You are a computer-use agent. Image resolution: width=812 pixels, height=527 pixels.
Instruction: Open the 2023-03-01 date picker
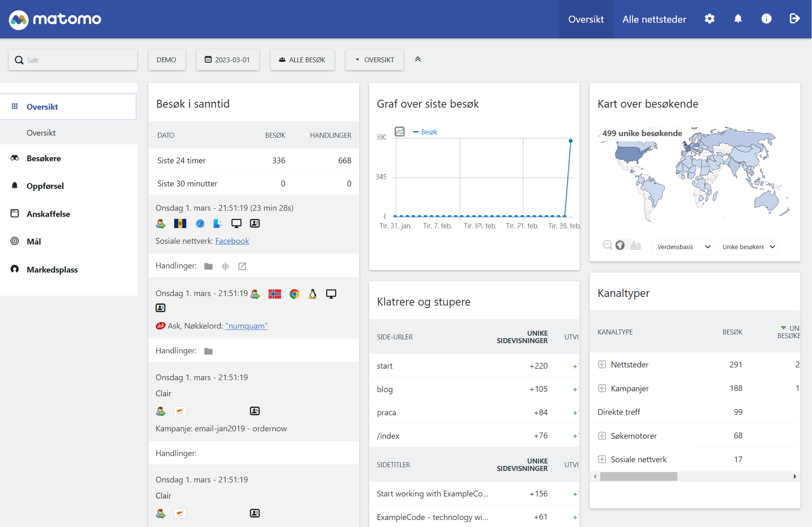coord(227,60)
